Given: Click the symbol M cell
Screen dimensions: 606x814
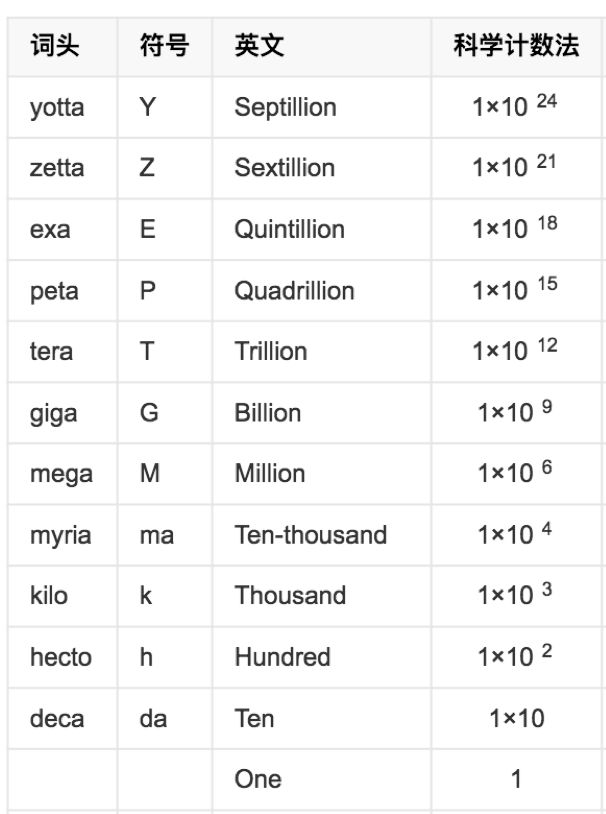Looking at the screenshot, I should tap(150, 473).
